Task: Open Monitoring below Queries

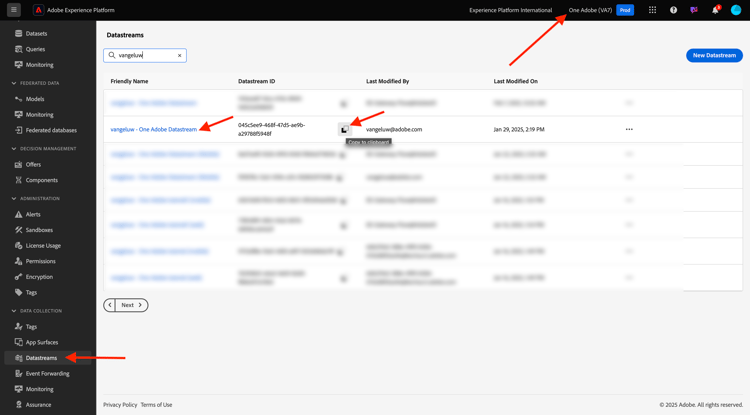Action: point(39,65)
